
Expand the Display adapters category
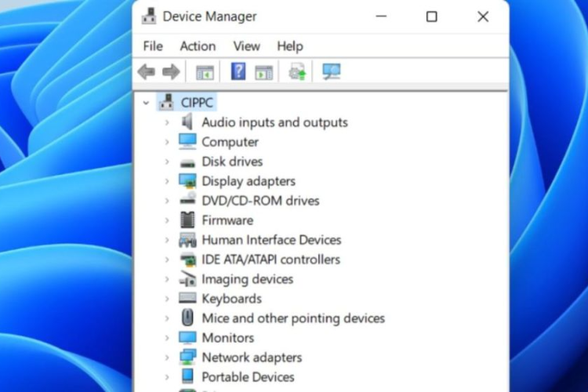pos(167,181)
